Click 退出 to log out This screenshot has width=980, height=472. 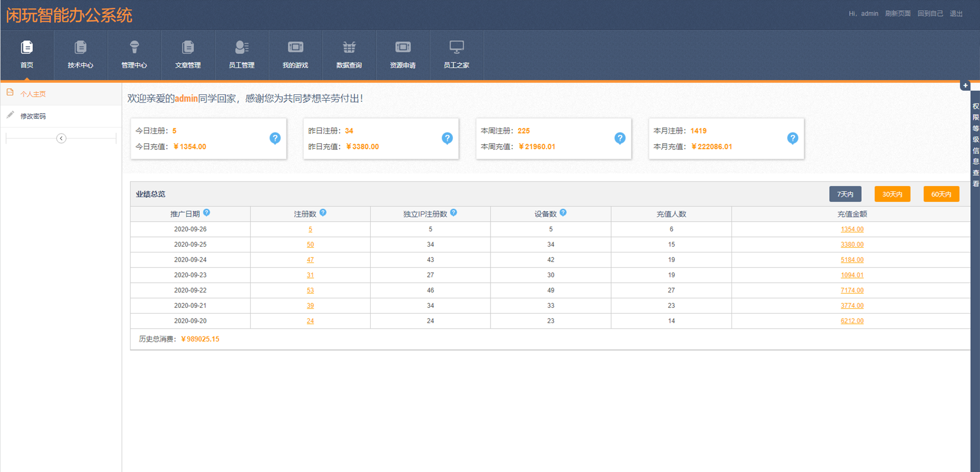point(956,14)
